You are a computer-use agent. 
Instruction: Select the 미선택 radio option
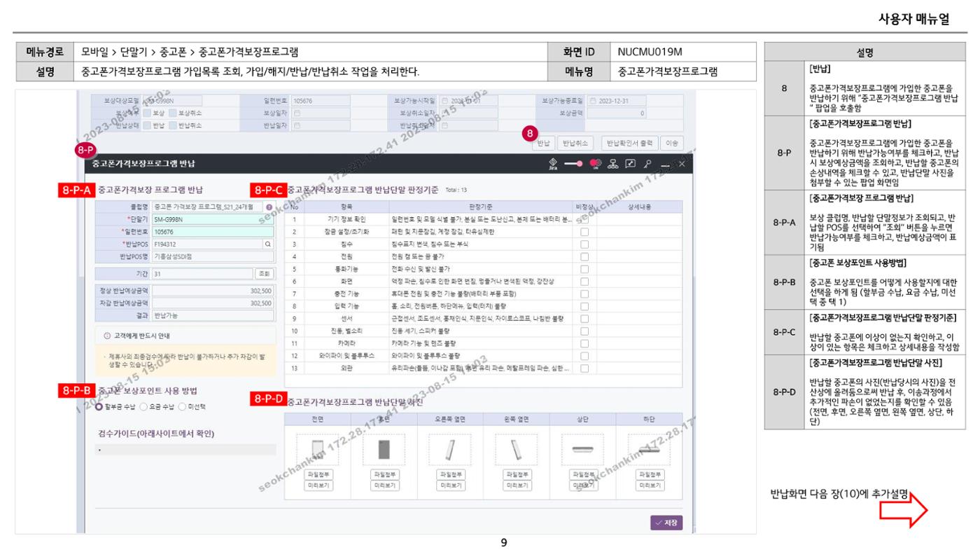click(x=183, y=406)
